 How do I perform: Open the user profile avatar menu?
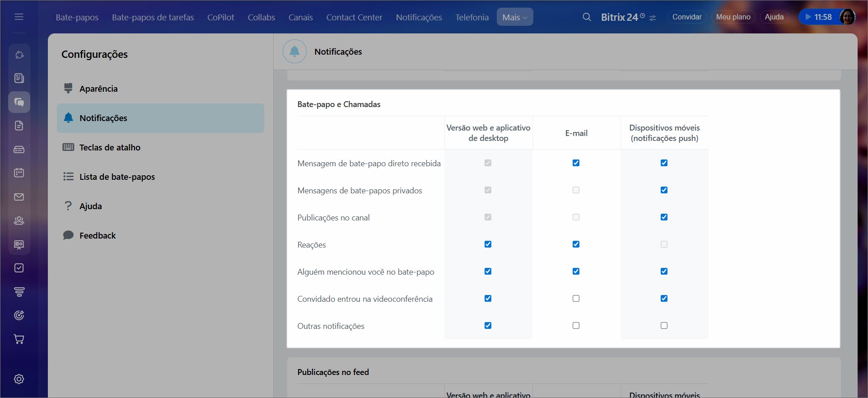(847, 17)
